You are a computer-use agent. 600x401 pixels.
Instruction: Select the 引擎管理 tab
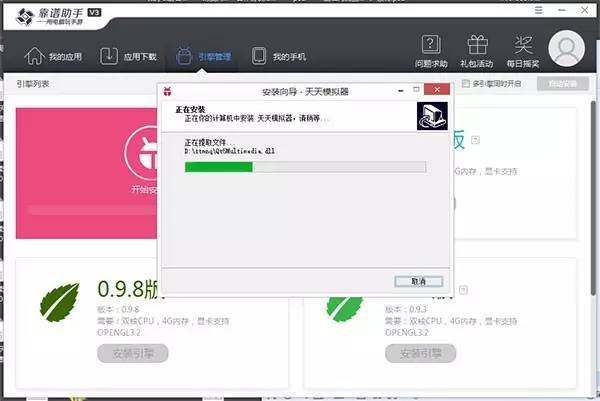tap(204, 57)
